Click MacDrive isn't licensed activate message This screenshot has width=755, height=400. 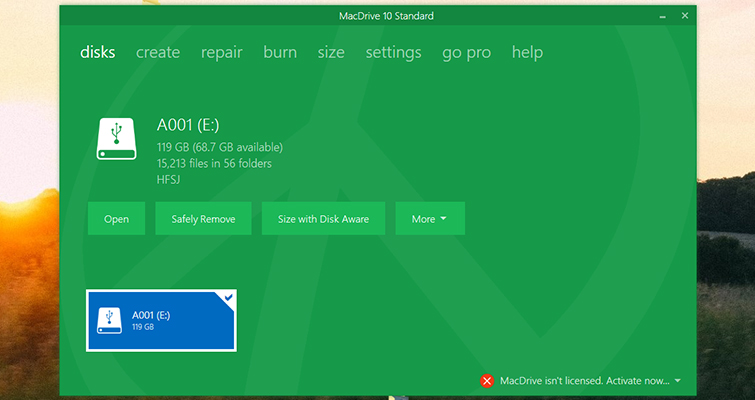[x=585, y=381]
